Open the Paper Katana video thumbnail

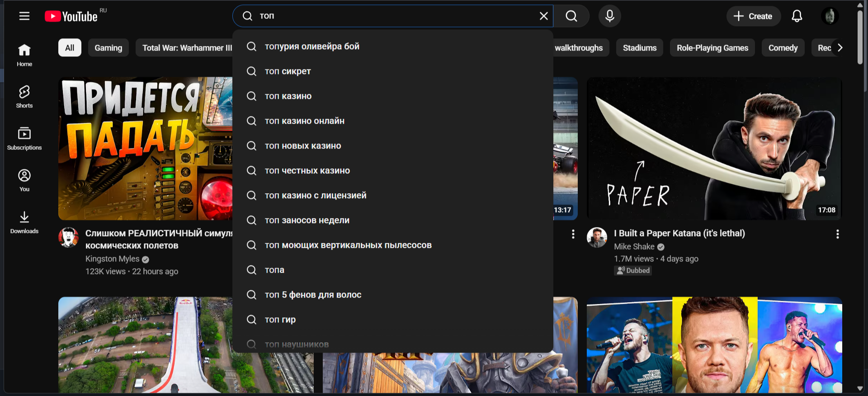click(x=714, y=149)
